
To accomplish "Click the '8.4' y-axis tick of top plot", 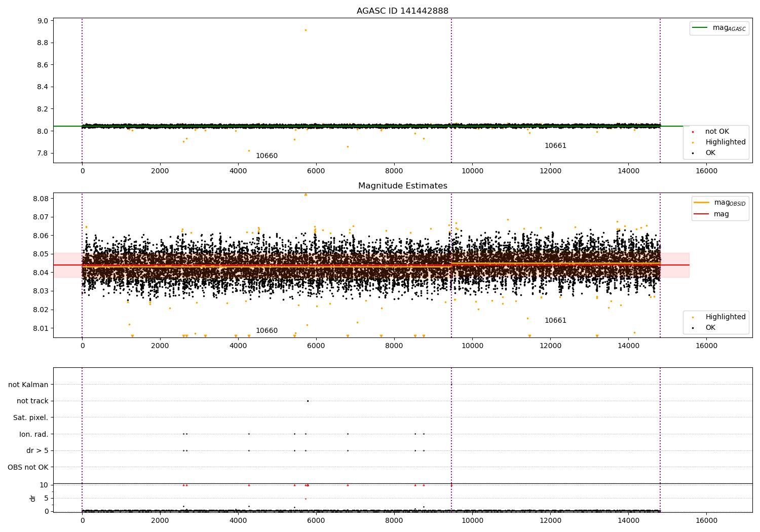I will (43, 87).
